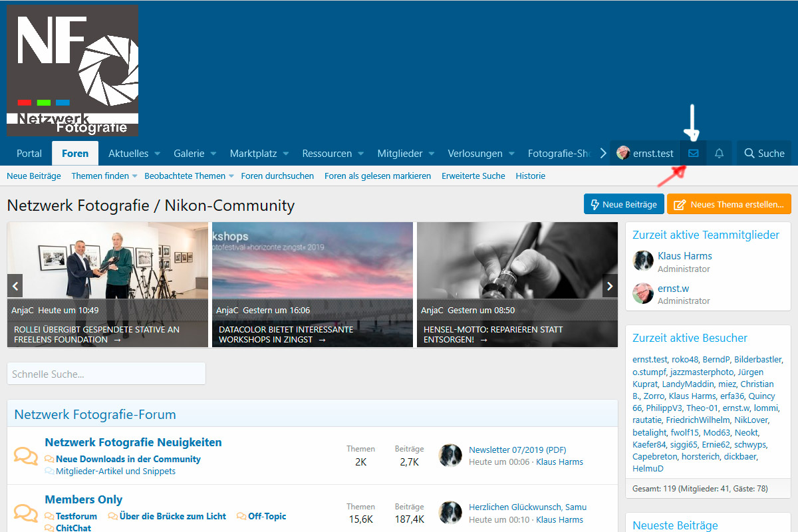Expand the Verlosungen menu arrow
This screenshot has width=798, height=532.
[511, 154]
